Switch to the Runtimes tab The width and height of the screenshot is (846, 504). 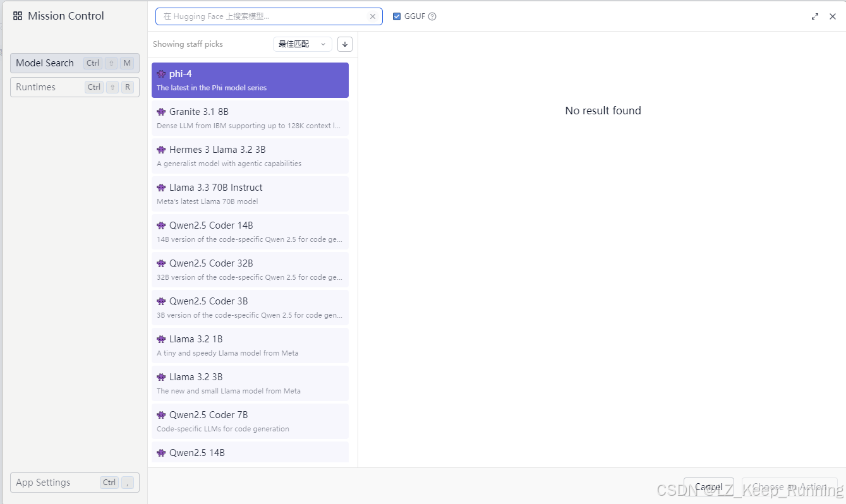point(75,87)
